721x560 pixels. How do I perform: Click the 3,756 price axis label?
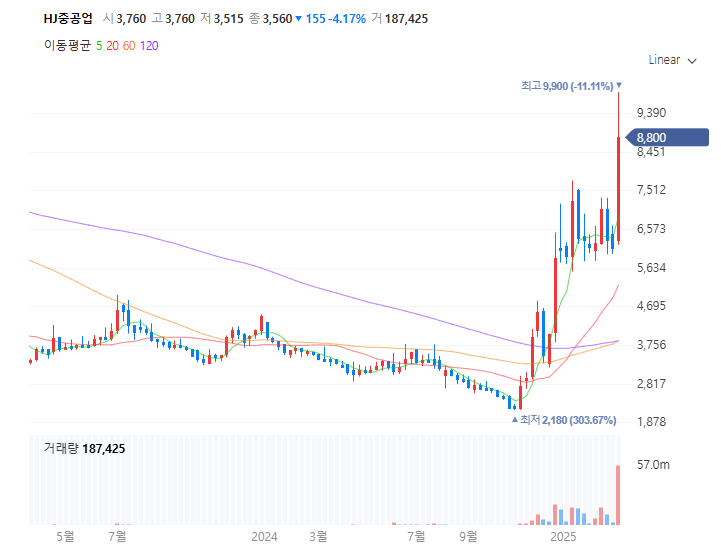651,345
